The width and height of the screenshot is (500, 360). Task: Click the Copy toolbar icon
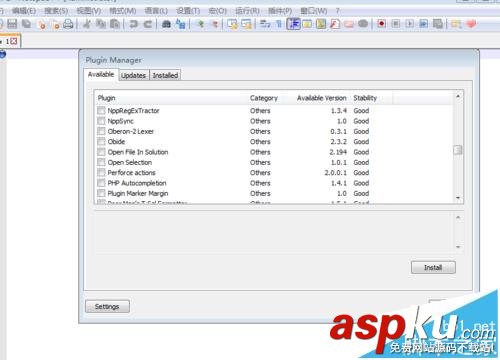tap(101, 24)
